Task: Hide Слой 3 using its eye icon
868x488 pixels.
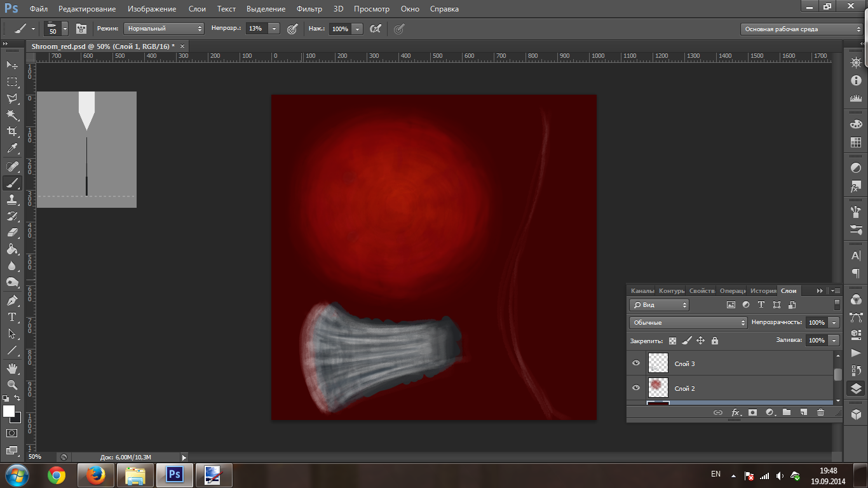Action: 636,363
